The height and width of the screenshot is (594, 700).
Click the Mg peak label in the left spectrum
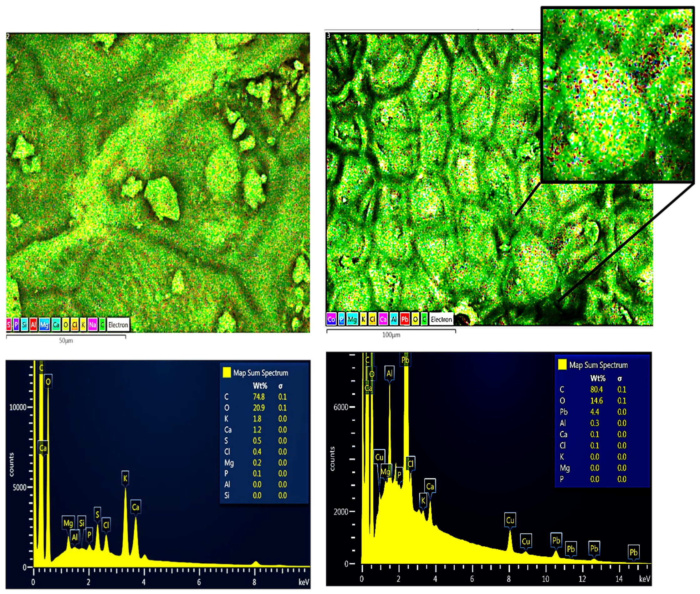coord(68,523)
